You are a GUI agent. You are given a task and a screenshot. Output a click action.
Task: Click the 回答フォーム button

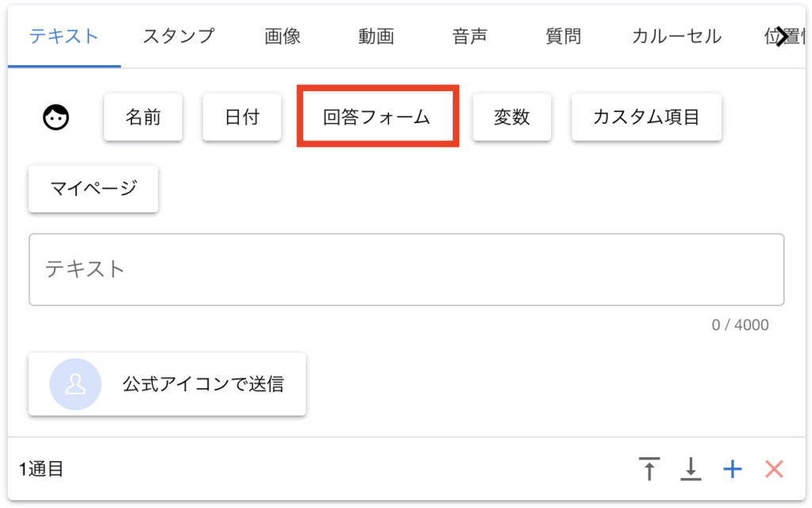click(x=377, y=117)
